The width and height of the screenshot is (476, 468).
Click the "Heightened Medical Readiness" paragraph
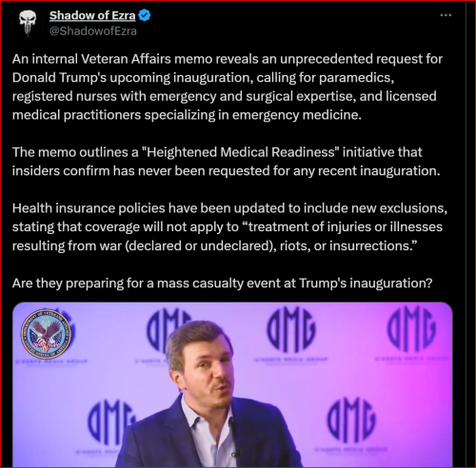pos(227,162)
